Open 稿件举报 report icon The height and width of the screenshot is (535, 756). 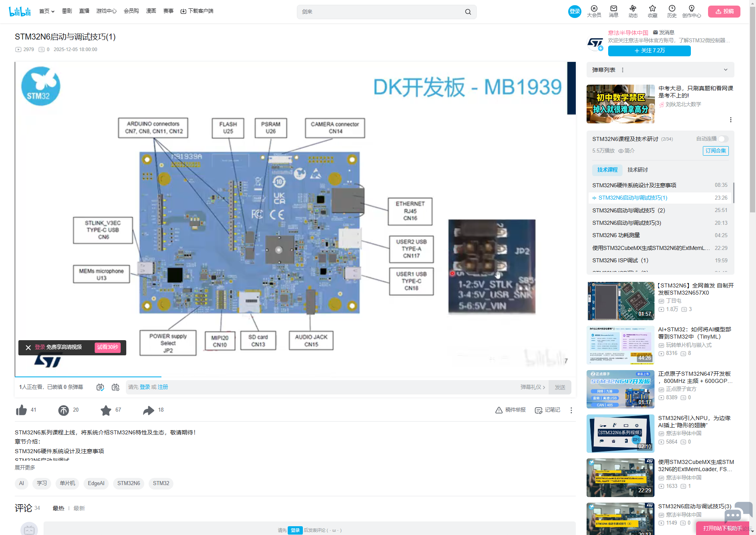(510, 410)
